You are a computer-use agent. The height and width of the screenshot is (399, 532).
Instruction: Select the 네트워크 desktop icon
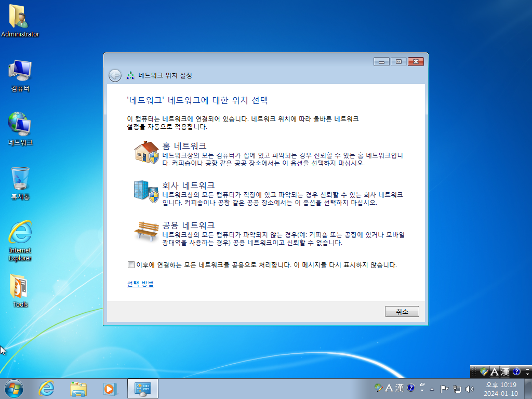click(x=20, y=129)
